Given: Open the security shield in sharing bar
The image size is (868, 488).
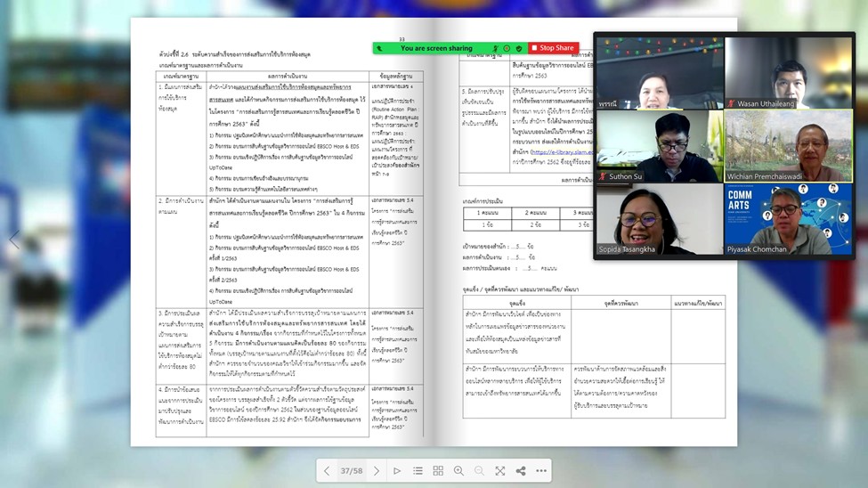Looking at the screenshot, I should pos(519,48).
